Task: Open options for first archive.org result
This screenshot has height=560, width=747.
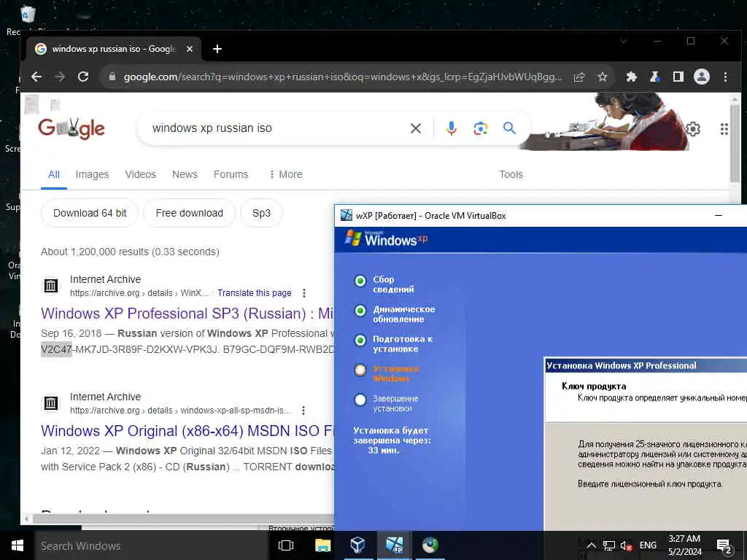Action: tap(304, 293)
